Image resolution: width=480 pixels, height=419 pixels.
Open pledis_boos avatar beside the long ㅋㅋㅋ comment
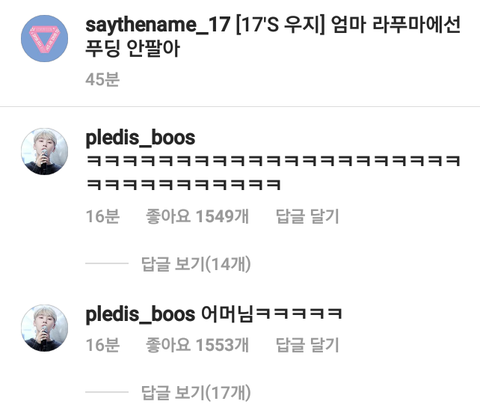tap(44, 151)
